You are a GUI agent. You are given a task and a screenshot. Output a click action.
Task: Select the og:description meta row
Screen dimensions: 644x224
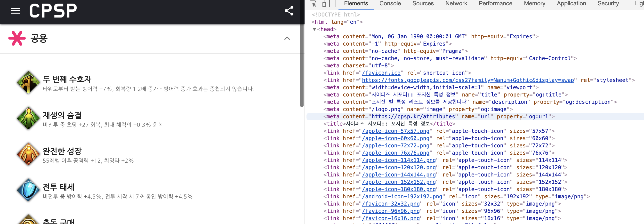pos(470,102)
